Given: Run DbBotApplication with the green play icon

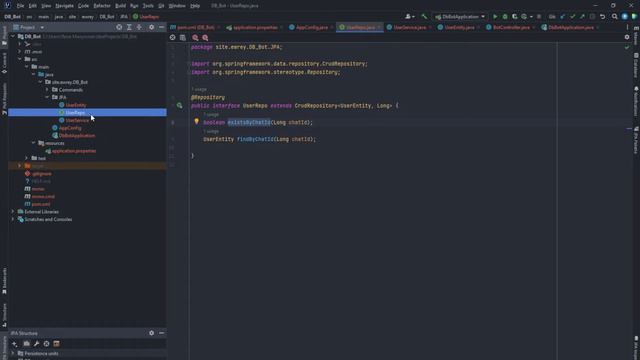Looking at the screenshot, I should click(495, 17).
